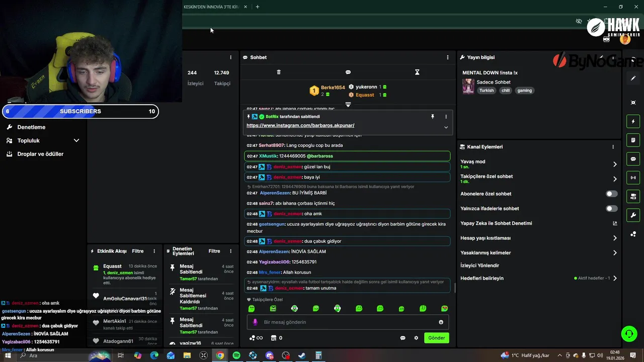
Task: Click the pencil edit icon in right sidebar
Action: coord(633,78)
